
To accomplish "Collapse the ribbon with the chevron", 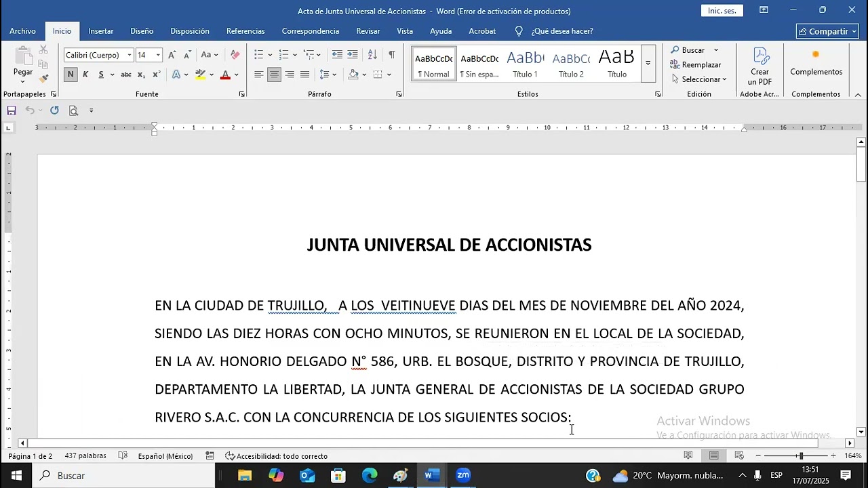I will click(858, 95).
